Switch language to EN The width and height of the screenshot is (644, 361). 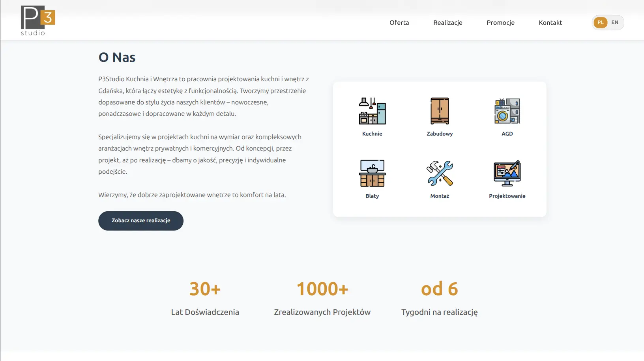pyautogui.click(x=615, y=22)
